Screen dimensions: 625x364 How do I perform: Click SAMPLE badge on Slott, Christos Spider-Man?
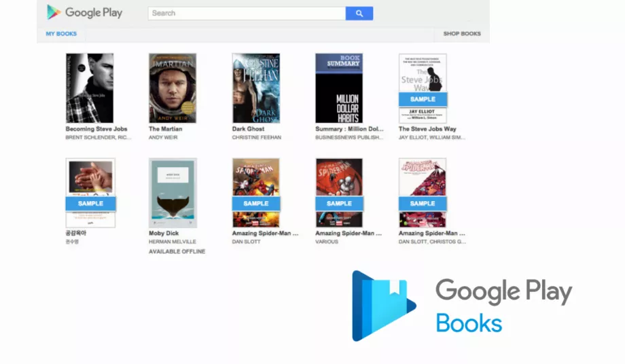(423, 204)
